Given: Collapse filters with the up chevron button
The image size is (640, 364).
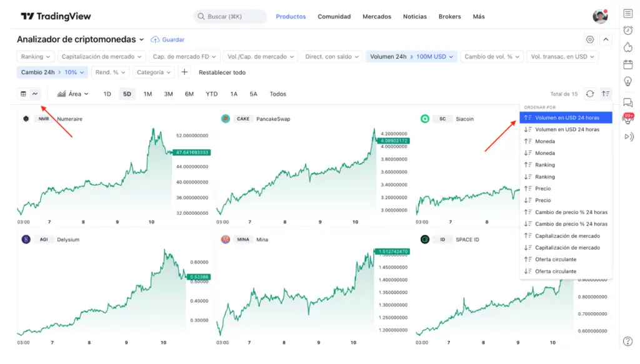Looking at the screenshot, I should (606, 39).
